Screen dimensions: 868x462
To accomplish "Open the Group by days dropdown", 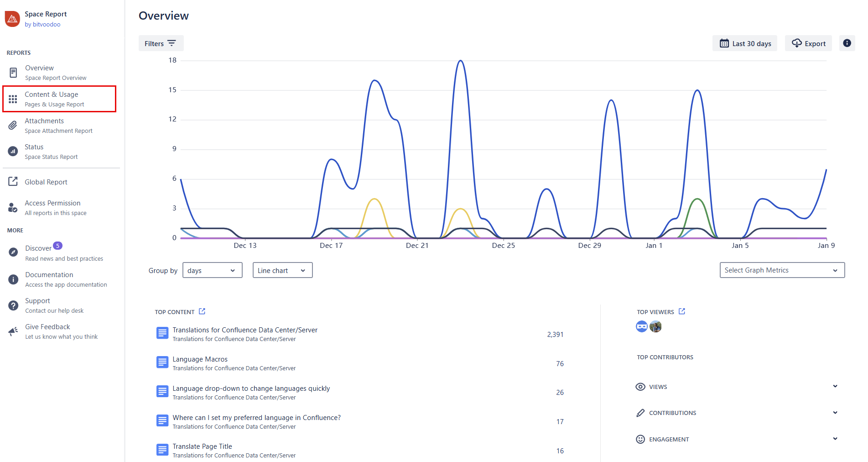I will click(212, 270).
